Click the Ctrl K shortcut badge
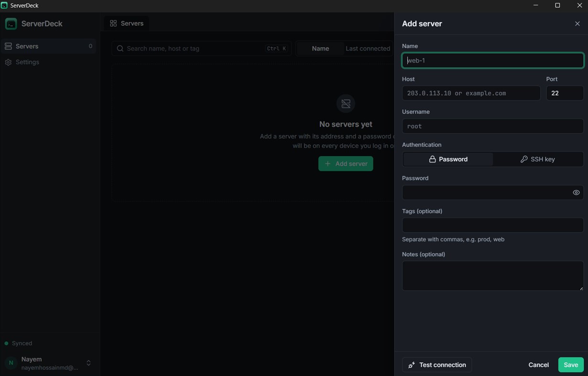This screenshot has width=588, height=376. point(277,48)
